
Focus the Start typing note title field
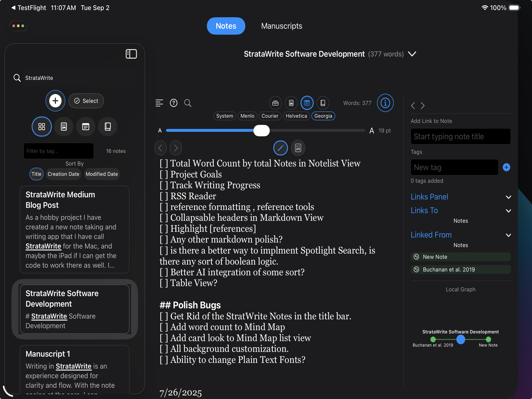click(x=460, y=136)
